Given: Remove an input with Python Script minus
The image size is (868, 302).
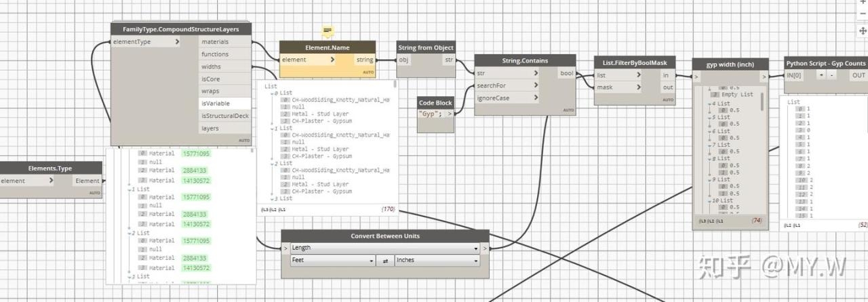Looking at the screenshot, I should coord(833,75).
